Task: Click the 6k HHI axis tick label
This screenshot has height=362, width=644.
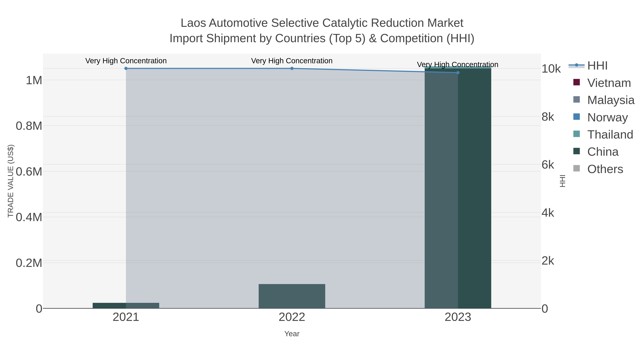Action: (548, 165)
